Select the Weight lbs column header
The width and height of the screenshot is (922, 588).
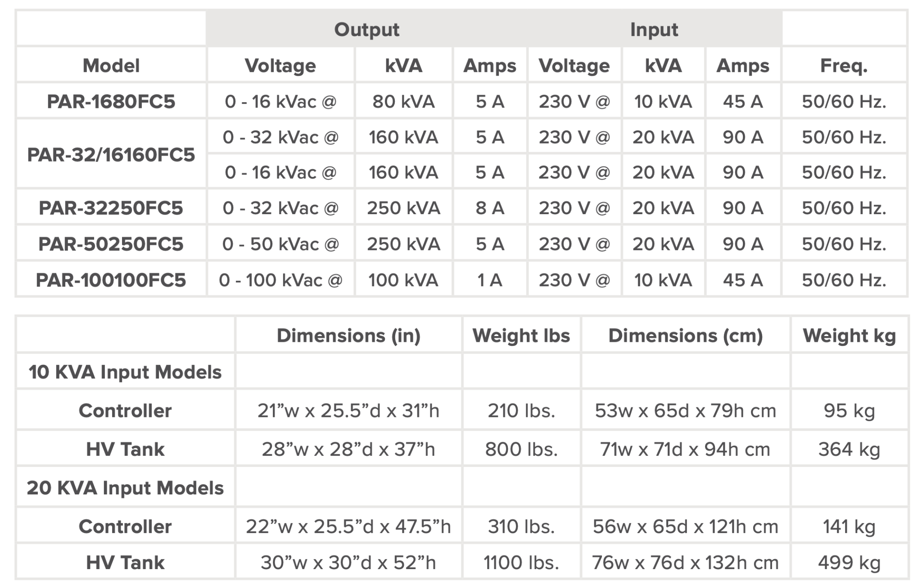[x=521, y=336]
